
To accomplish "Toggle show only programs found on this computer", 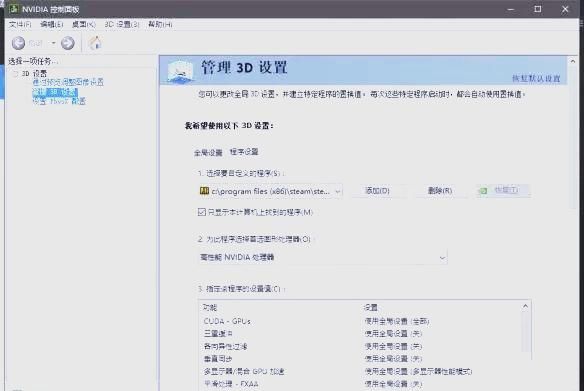I will [201, 212].
